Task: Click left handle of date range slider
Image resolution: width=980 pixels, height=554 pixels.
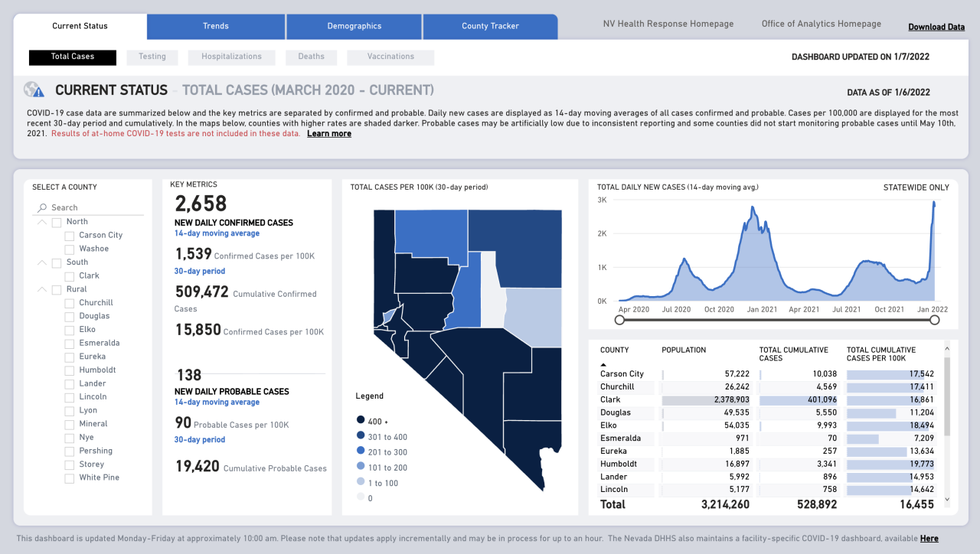Action: click(x=619, y=320)
